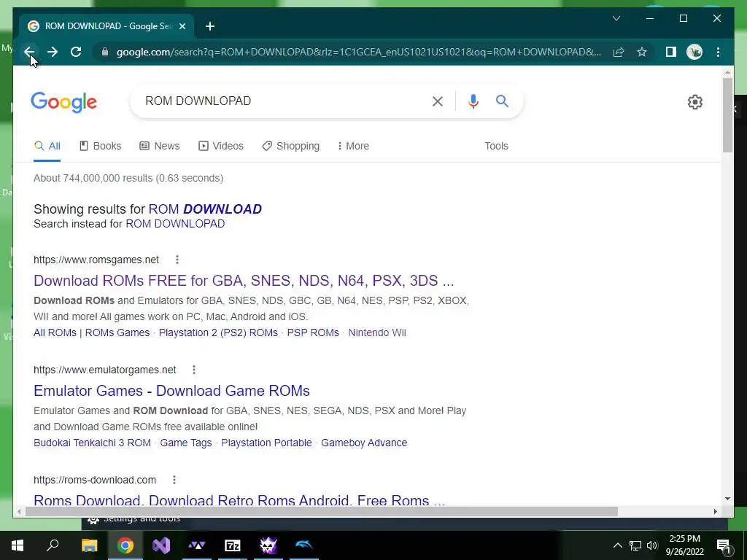The image size is (747, 560).
Task: Open the Playstation Portable sitelink
Action: tap(266, 443)
